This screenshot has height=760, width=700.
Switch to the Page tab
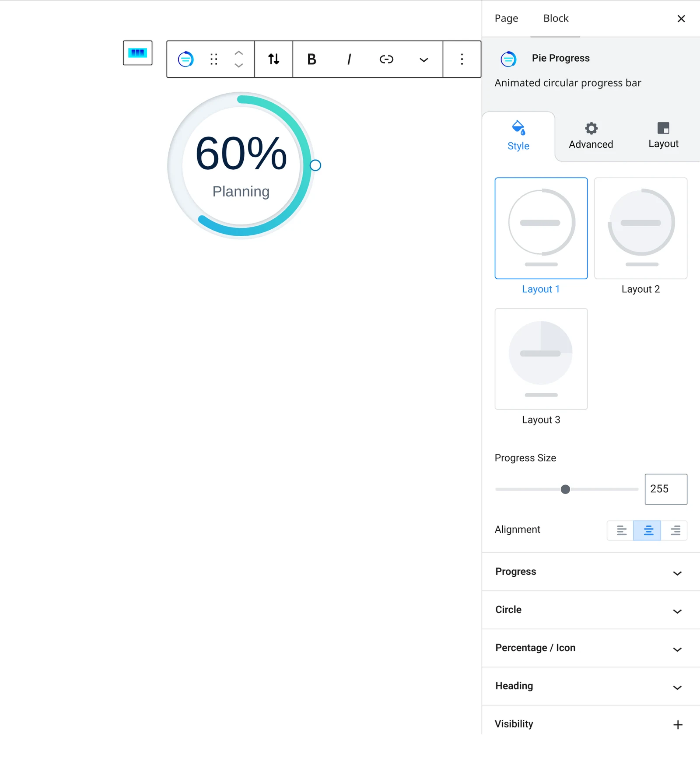pyautogui.click(x=506, y=18)
